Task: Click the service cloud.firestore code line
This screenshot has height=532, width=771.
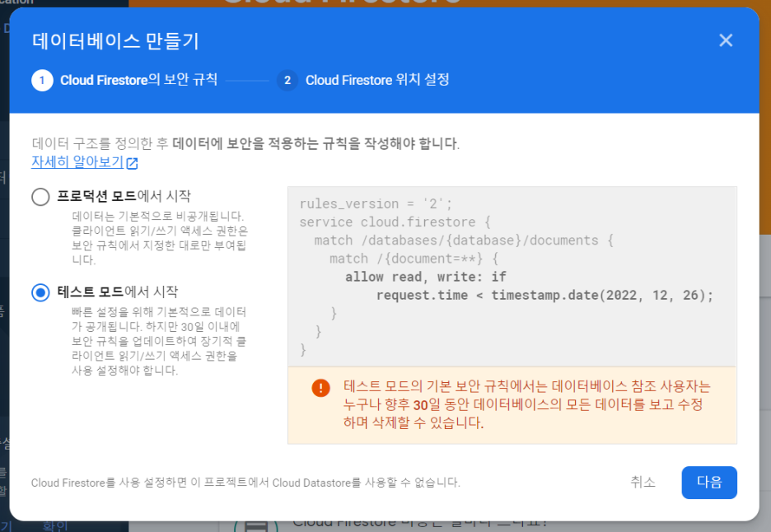Action: coord(395,222)
